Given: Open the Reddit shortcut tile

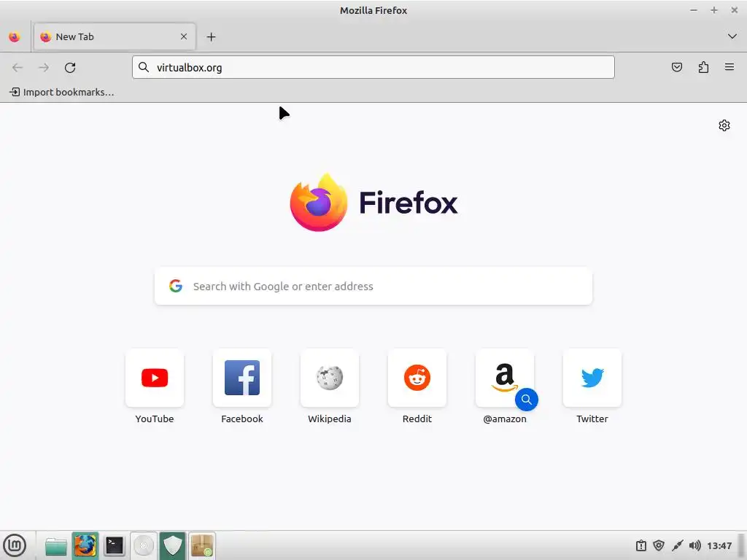Looking at the screenshot, I should [x=417, y=378].
